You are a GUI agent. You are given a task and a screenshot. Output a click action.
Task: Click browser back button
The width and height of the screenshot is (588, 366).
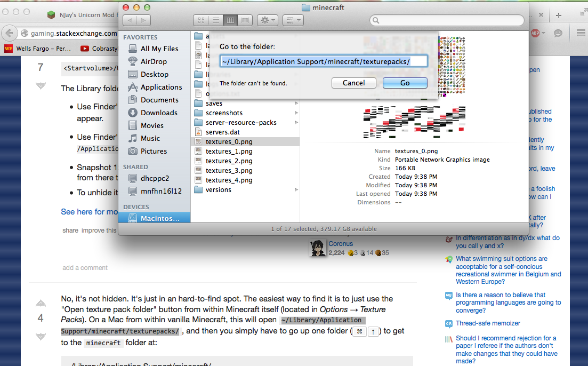point(10,33)
